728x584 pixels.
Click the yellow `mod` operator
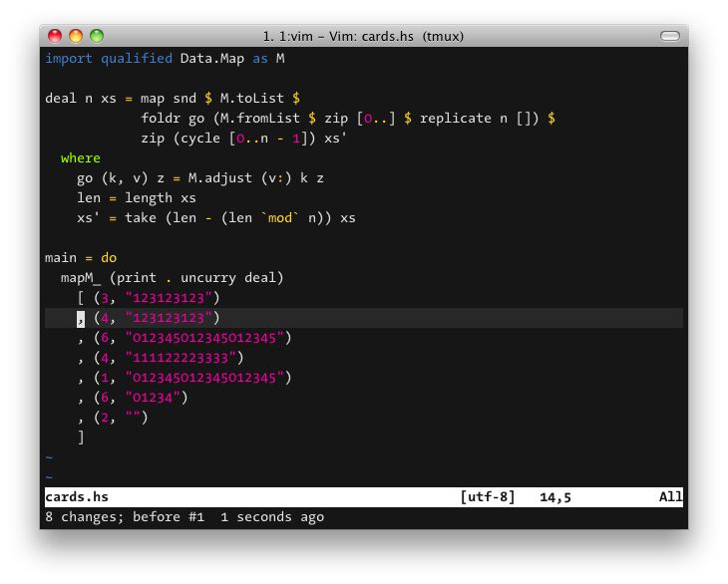(x=280, y=217)
